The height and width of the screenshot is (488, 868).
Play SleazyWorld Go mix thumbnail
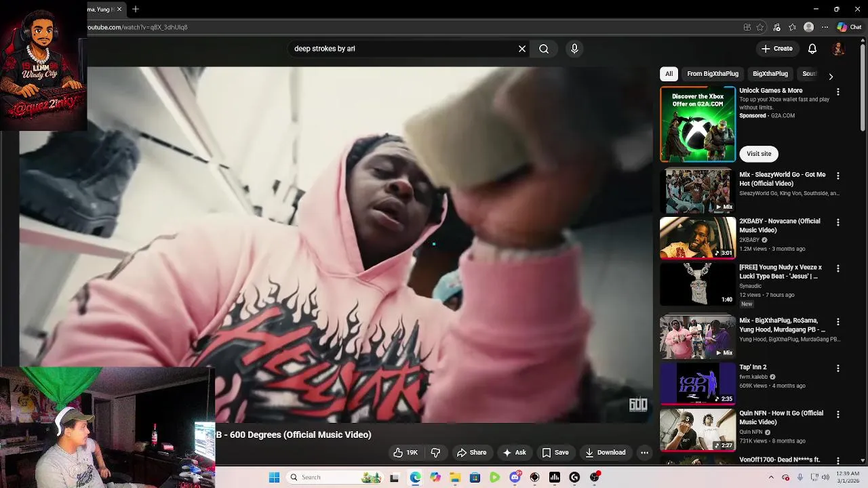(x=698, y=190)
